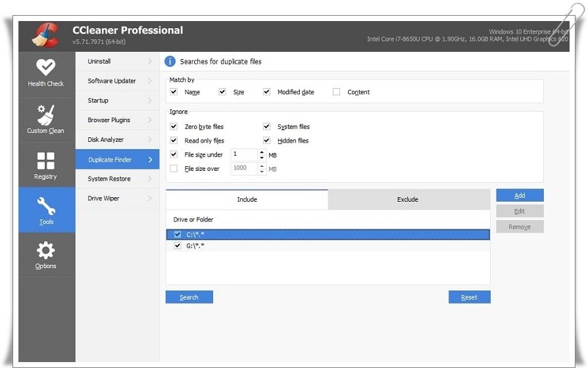Click the CCleaner logo icon
Image resolution: width=588 pixels, height=368 pixels.
tap(45, 35)
